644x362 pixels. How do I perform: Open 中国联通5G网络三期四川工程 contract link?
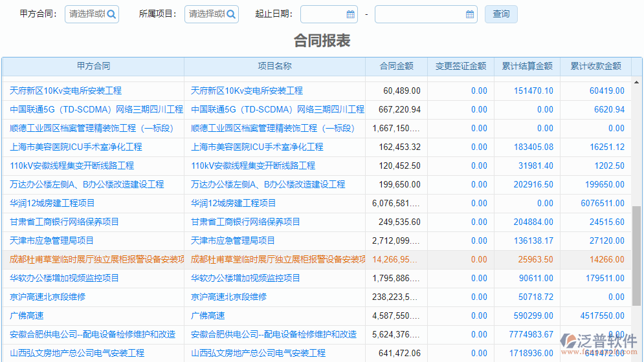pyautogui.click(x=96, y=110)
